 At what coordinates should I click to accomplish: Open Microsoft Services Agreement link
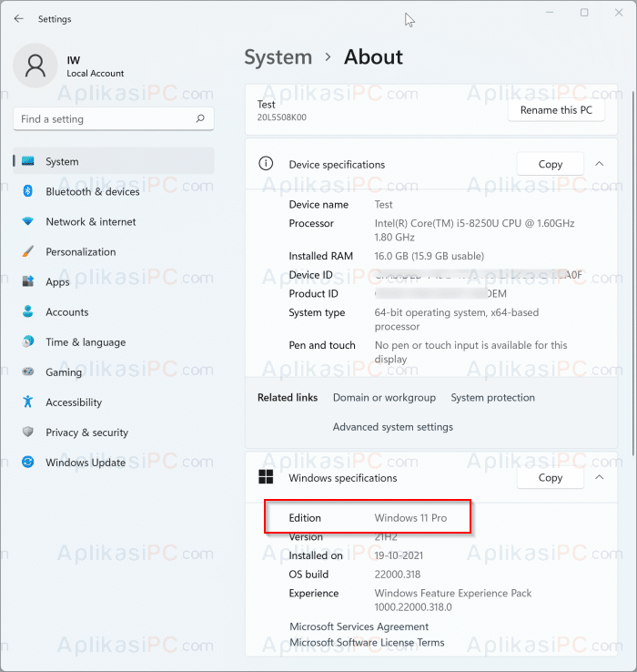(x=359, y=626)
